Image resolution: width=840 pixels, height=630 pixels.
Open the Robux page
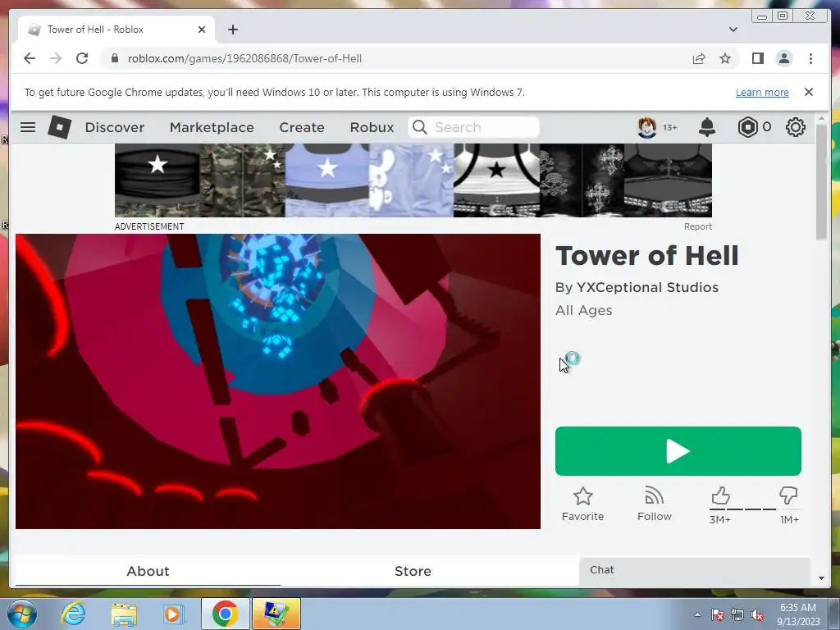[x=372, y=127]
